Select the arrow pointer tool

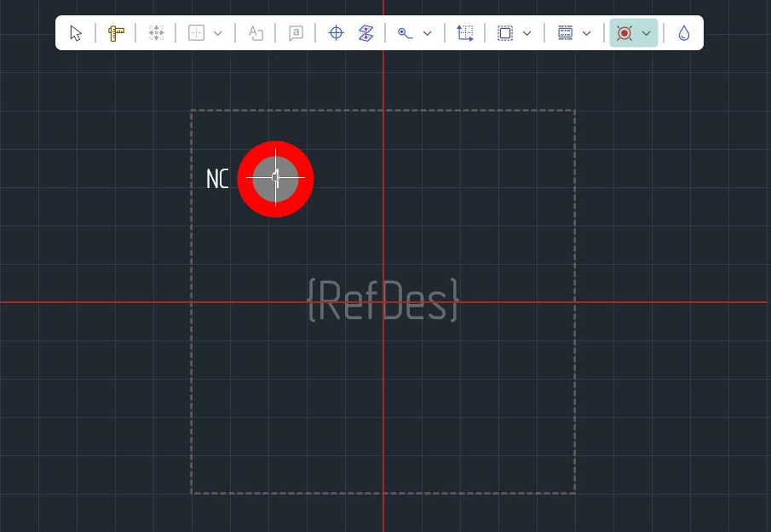tap(77, 33)
